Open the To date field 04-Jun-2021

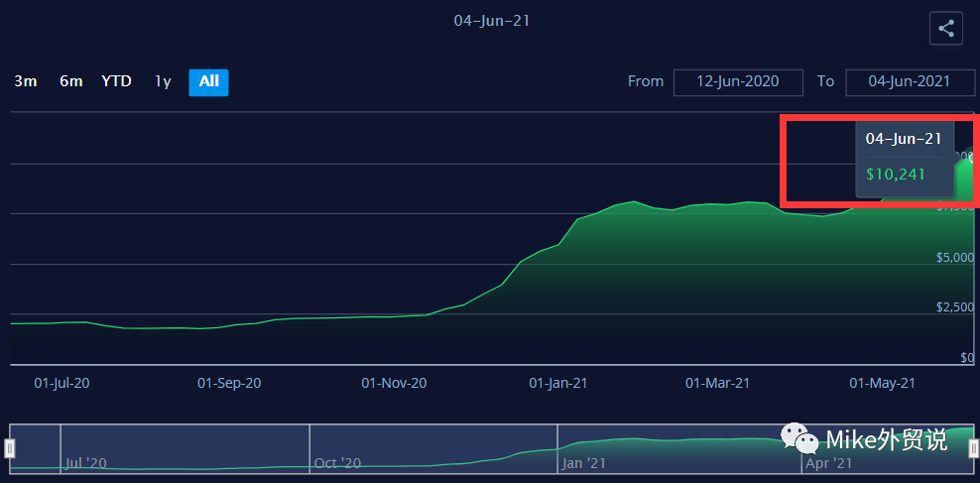(910, 82)
